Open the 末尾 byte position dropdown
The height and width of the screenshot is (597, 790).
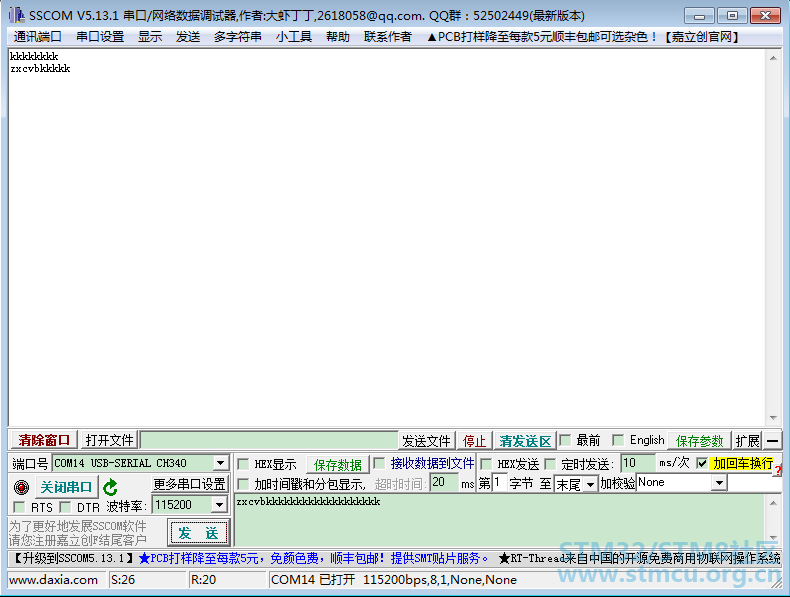(x=590, y=484)
